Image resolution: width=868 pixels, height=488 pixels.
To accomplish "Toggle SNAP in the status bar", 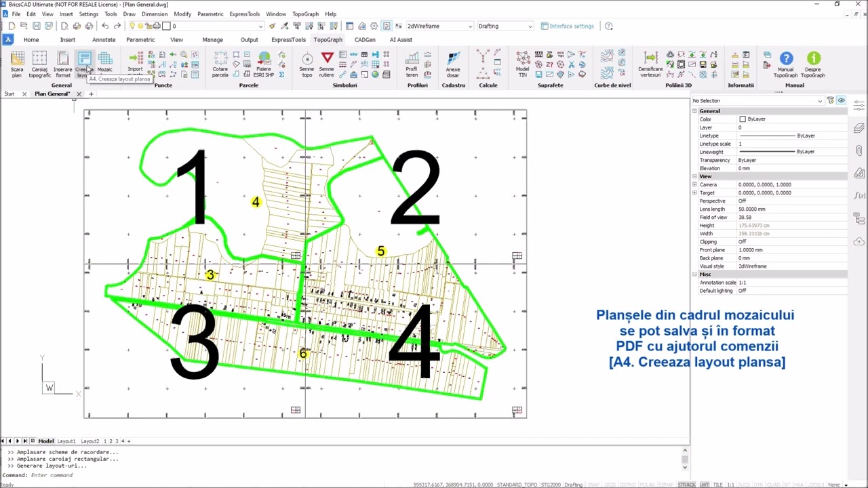I will 594,485.
